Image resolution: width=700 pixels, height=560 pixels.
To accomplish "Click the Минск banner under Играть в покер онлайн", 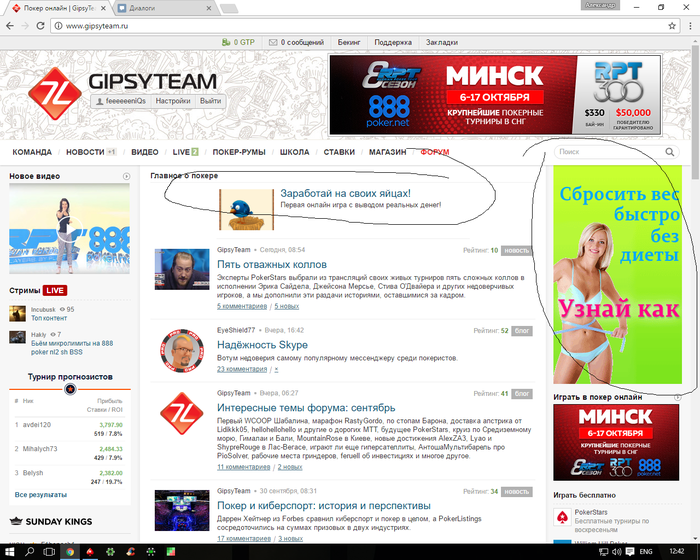I will 616,442.
